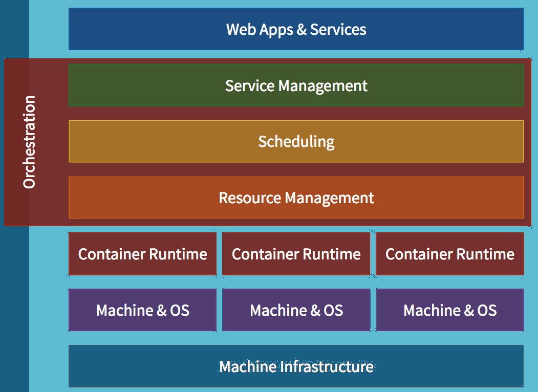Click the gap between Container Runtime blocks
The image size is (538, 392).
click(x=219, y=253)
